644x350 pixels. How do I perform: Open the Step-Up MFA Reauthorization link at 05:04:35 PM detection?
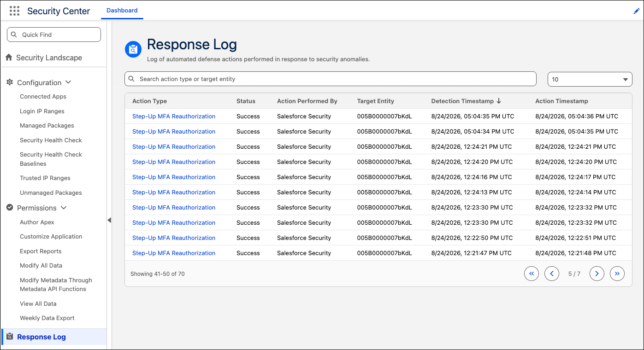174,116
